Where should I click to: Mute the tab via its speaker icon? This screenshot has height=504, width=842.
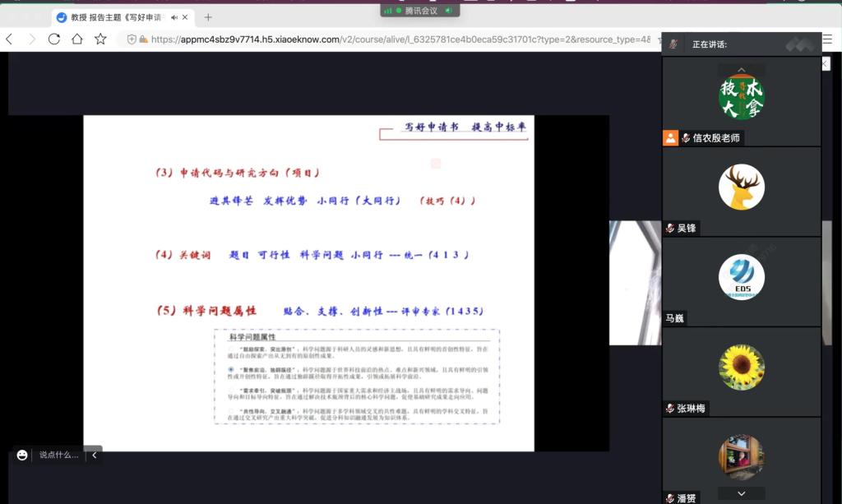point(174,17)
